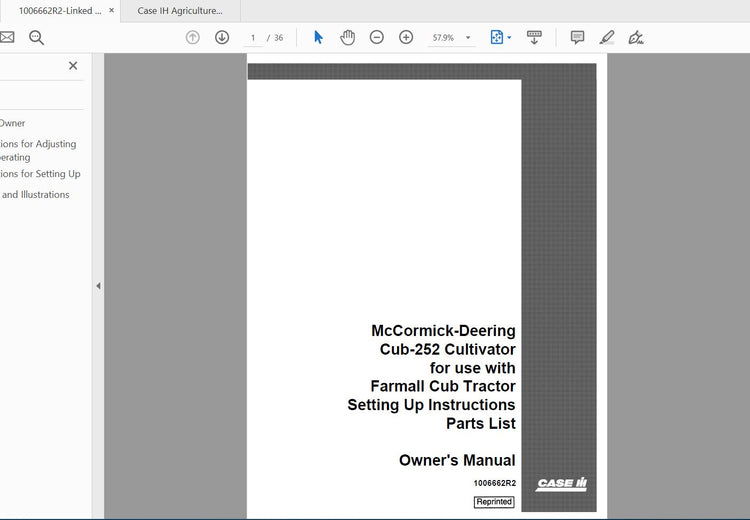The height and width of the screenshot is (520, 750).
Task: Click the 'for use with' text line
Action: point(473,368)
